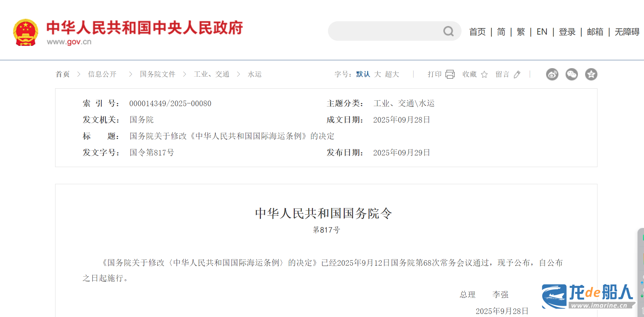The height and width of the screenshot is (317, 644).
Task: Open 工业、交通 breadcrumb category
Action: (212, 74)
